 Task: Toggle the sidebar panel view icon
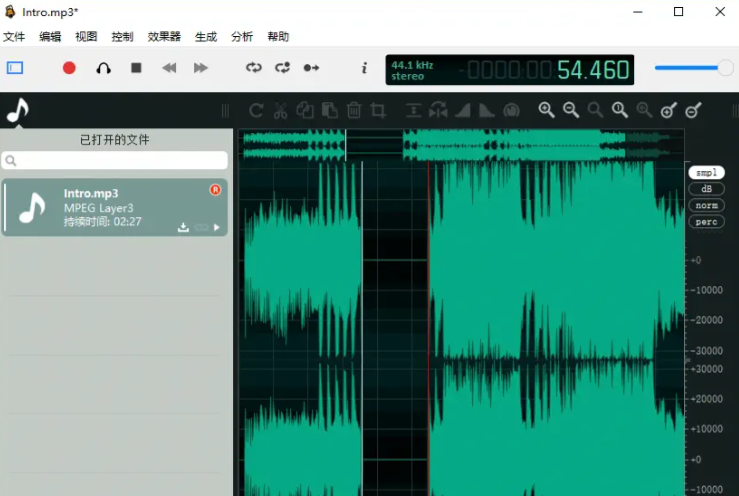(15, 68)
